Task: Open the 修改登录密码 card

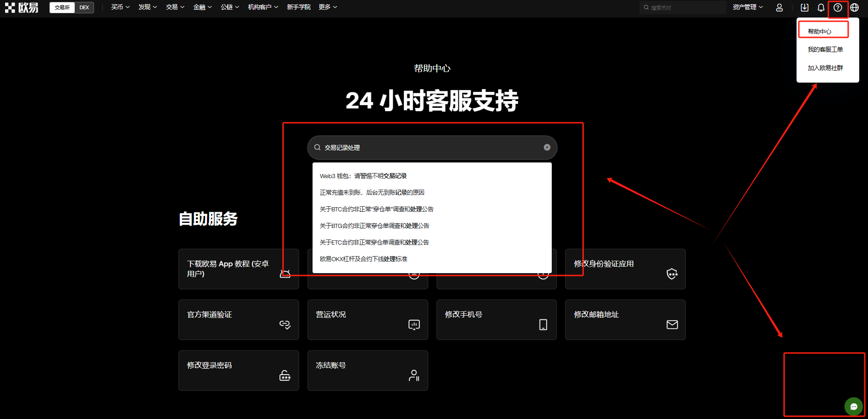Action: click(x=238, y=371)
